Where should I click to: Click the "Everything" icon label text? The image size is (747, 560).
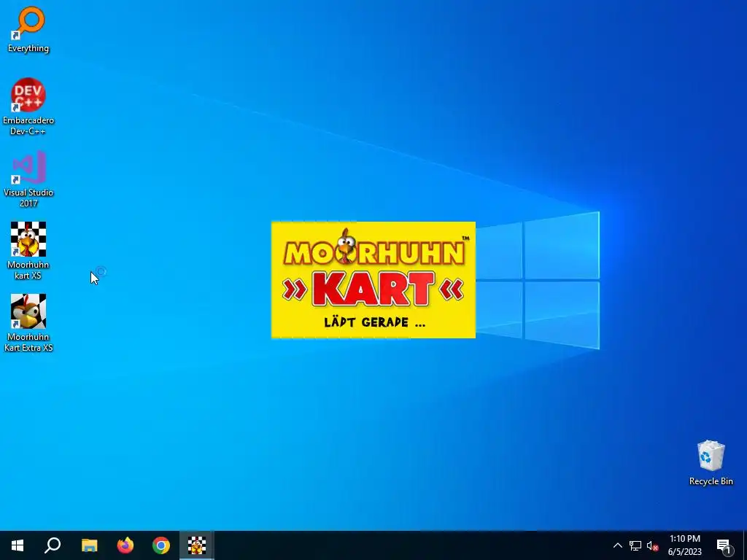pyautogui.click(x=28, y=48)
